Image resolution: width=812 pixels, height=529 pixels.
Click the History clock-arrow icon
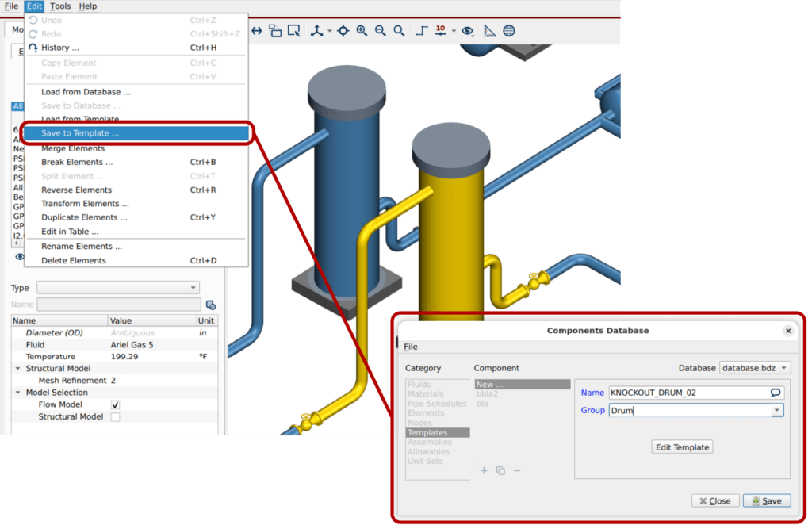[33, 48]
